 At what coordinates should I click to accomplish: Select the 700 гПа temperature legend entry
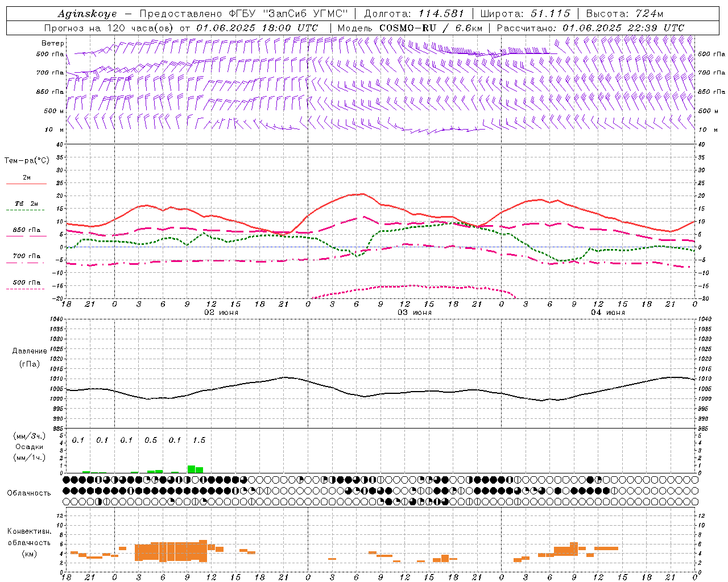click(x=26, y=258)
